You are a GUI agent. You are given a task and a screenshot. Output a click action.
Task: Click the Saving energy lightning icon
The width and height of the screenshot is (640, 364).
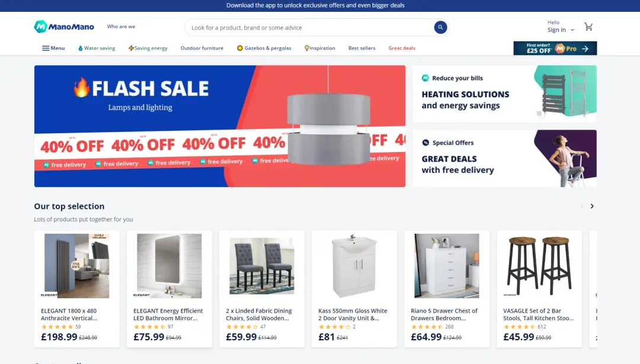131,48
